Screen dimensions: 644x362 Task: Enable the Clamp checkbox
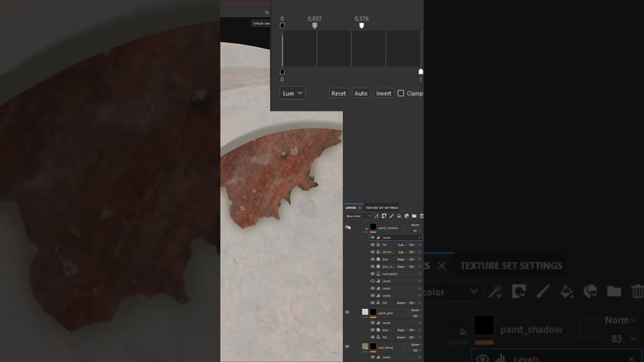tap(401, 93)
